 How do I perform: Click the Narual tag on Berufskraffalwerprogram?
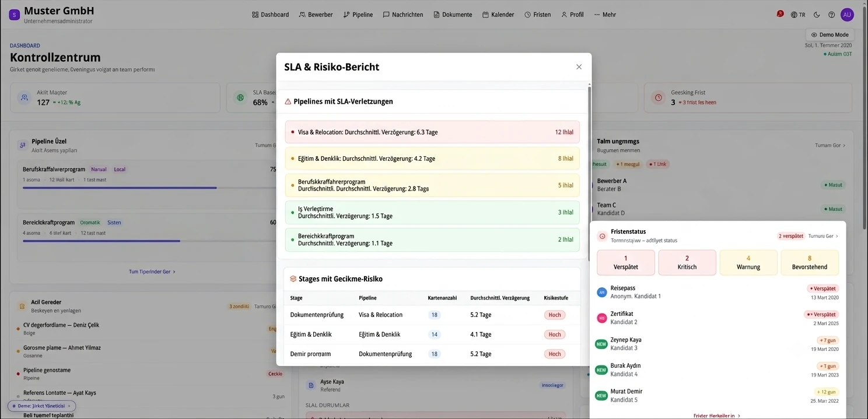point(99,170)
